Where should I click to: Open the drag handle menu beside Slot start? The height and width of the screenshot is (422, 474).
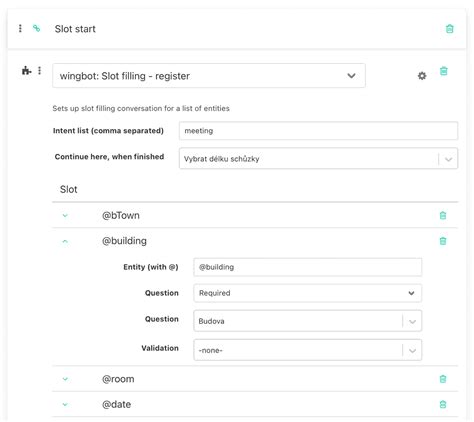coord(20,28)
